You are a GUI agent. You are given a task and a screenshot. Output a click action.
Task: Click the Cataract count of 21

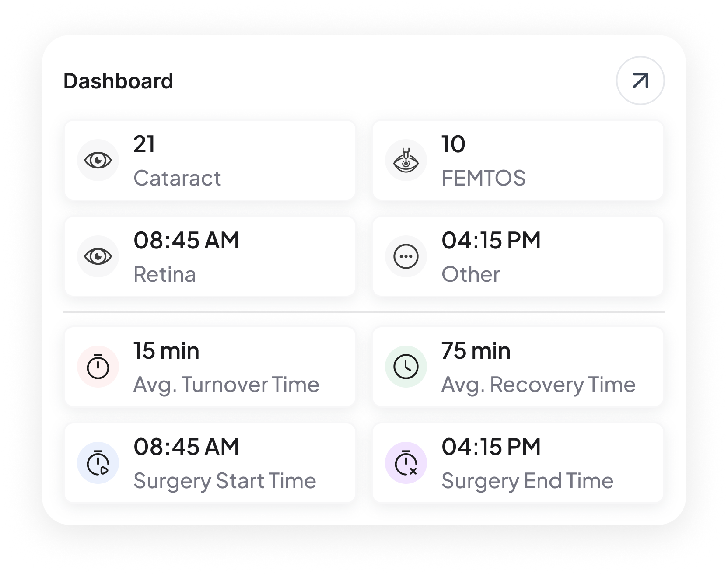click(144, 144)
